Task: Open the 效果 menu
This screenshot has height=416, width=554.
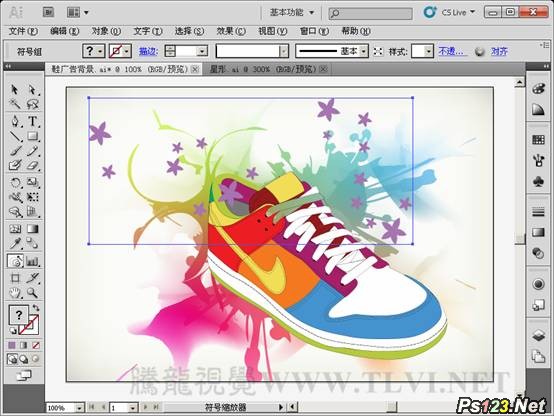Action: click(x=231, y=31)
